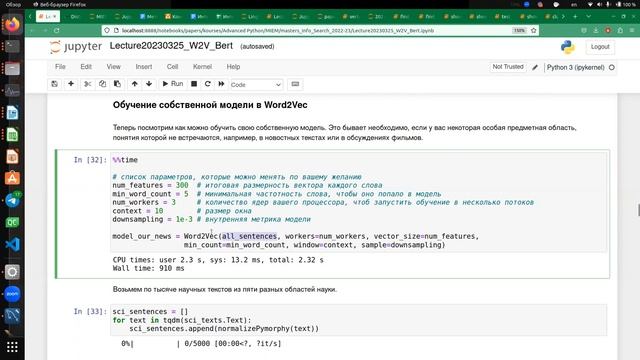Save notebook with the floppy disk icon
640x360 pixels.
[54, 84]
